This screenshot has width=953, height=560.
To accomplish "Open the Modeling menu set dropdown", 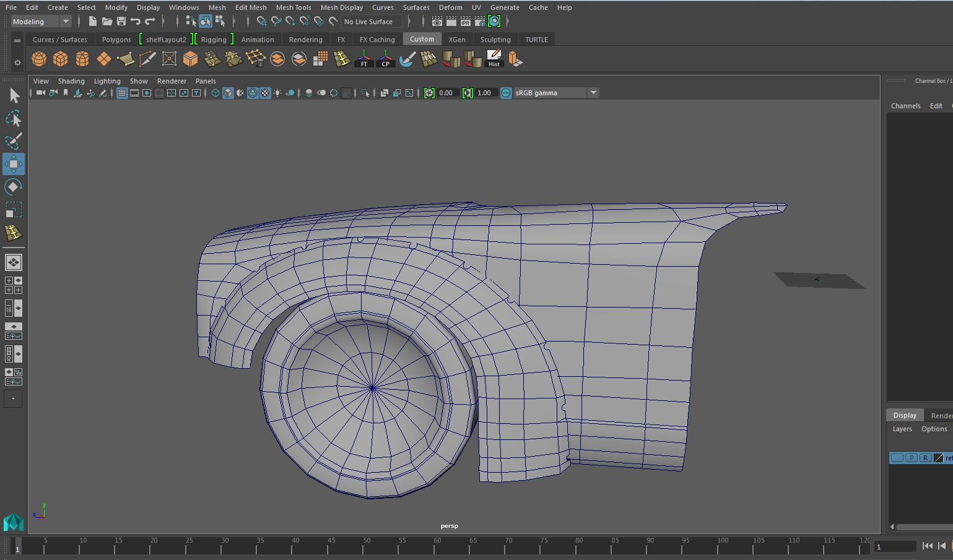I will click(x=66, y=20).
